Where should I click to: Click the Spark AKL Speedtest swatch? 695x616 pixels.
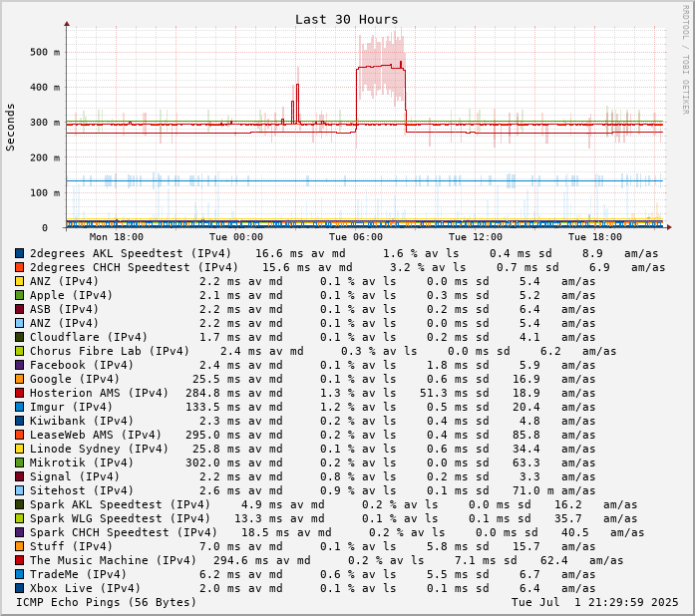pos(20,504)
